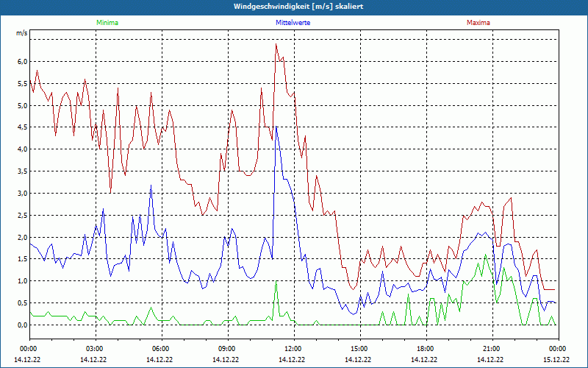Click the 12:00 time axis label
Viewport: 588px width, 368px height.
pos(294,349)
